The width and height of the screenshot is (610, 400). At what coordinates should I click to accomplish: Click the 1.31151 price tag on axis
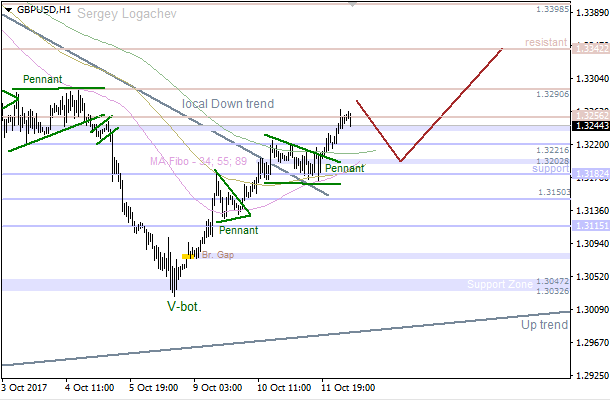[587, 227]
